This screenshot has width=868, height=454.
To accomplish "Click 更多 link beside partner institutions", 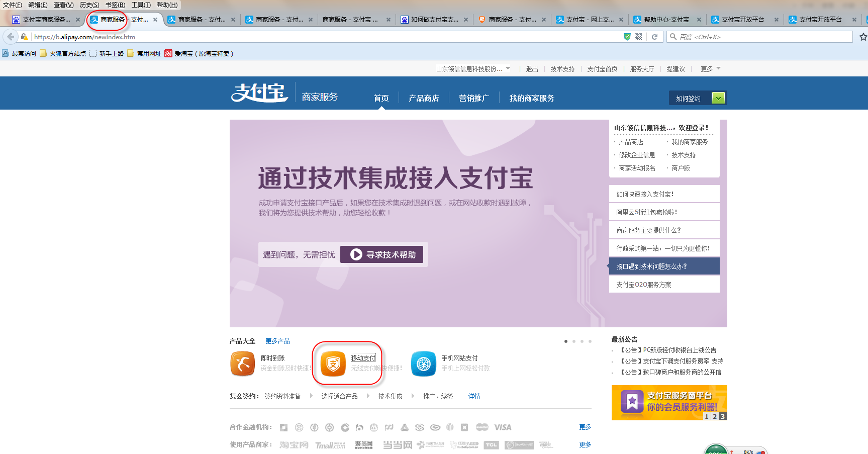I will tap(585, 427).
